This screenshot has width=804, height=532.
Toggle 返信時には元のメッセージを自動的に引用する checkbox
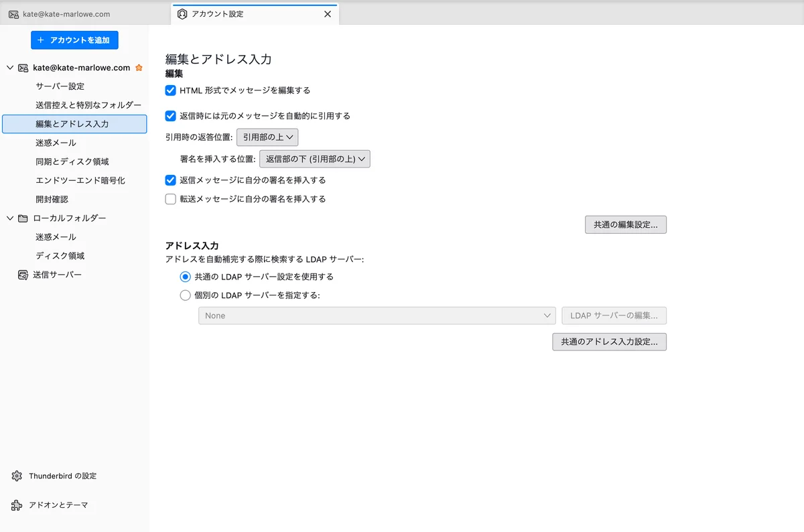coord(171,116)
